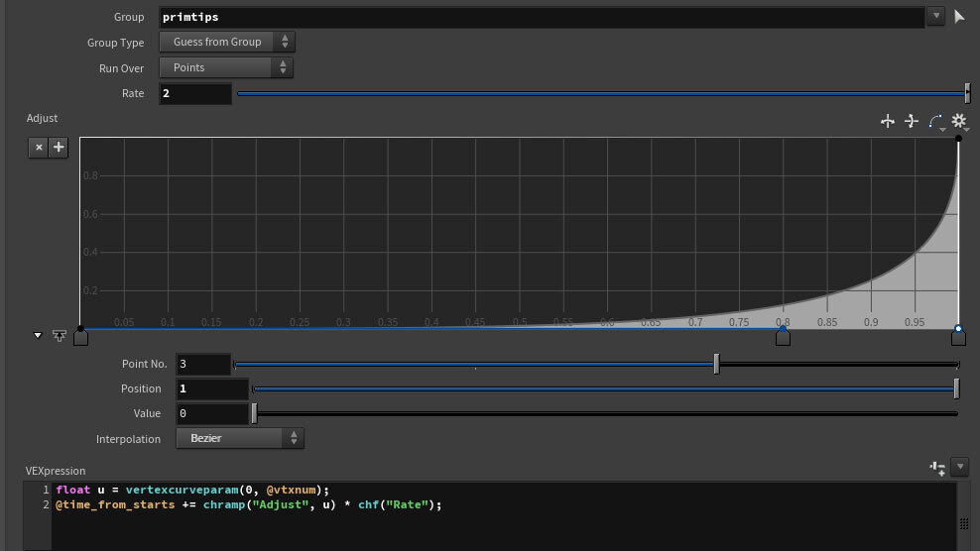
Task: Click the Interpolation label
Action: tap(128, 439)
